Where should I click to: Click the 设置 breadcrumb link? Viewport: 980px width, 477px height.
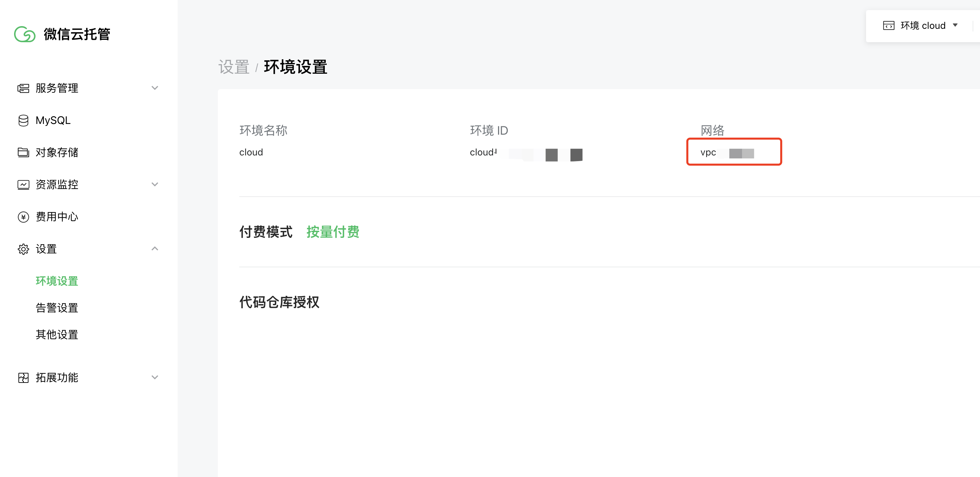[234, 67]
